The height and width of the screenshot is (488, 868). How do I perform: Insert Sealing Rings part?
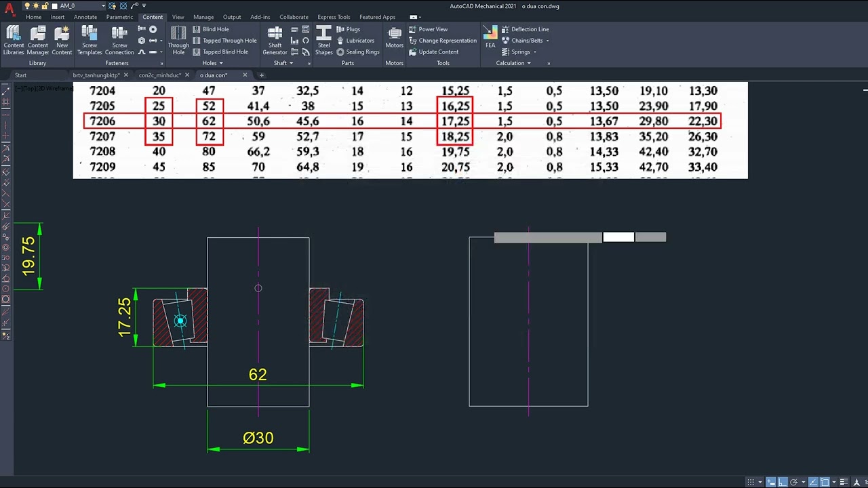[x=358, y=52]
